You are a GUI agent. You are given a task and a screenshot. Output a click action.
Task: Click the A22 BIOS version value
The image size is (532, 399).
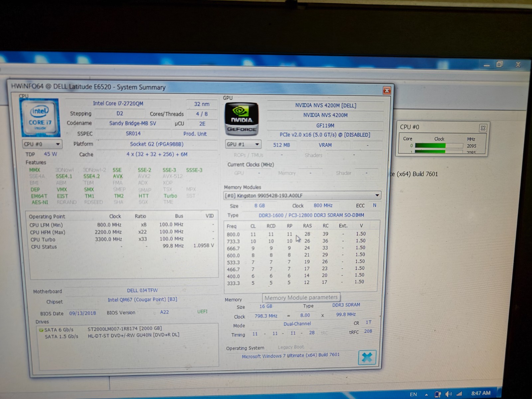[164, 312]
